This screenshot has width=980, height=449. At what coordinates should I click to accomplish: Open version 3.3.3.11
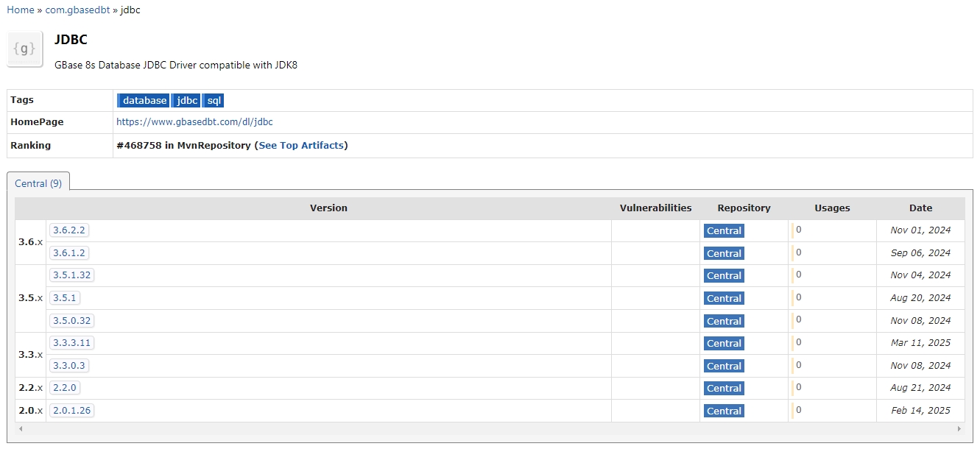tap(72, 343)
